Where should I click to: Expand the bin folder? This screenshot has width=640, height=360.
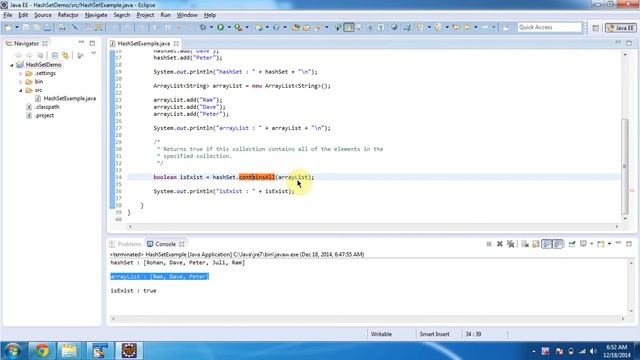click(x=21, y=82)
